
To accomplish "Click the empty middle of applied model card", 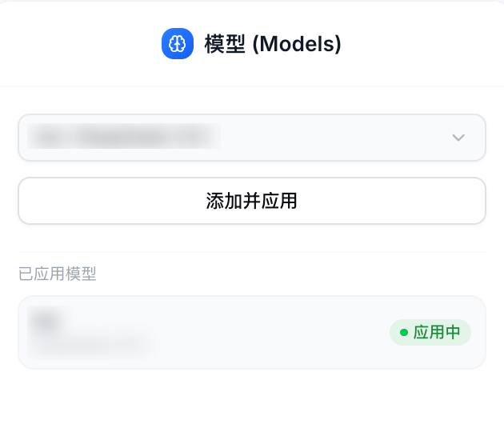I will tap(264, 333).
